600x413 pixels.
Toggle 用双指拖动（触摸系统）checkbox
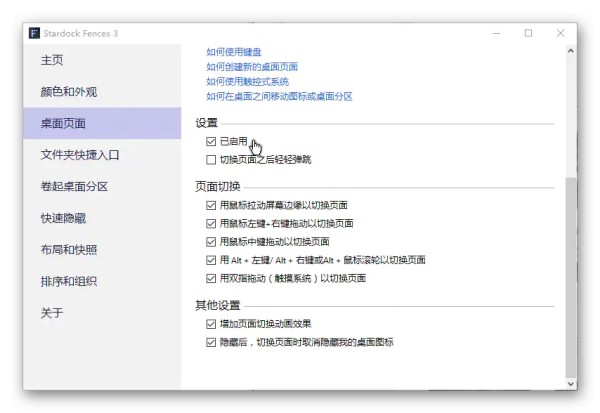(211, 278)
